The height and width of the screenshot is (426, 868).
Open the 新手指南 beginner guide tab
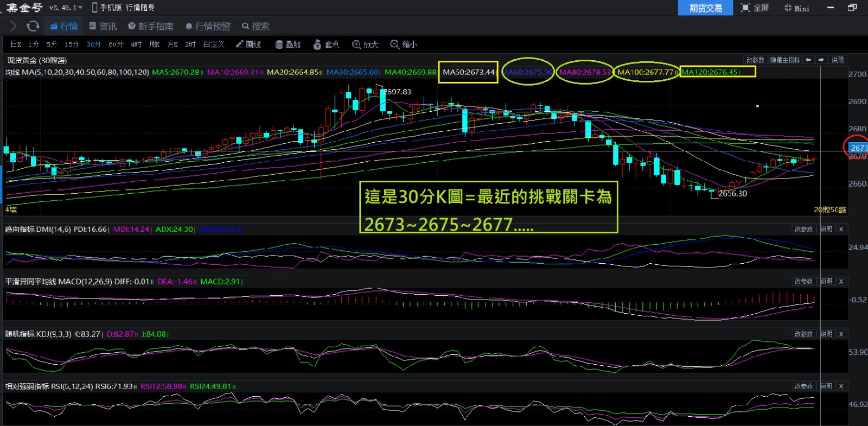[151, 26]
